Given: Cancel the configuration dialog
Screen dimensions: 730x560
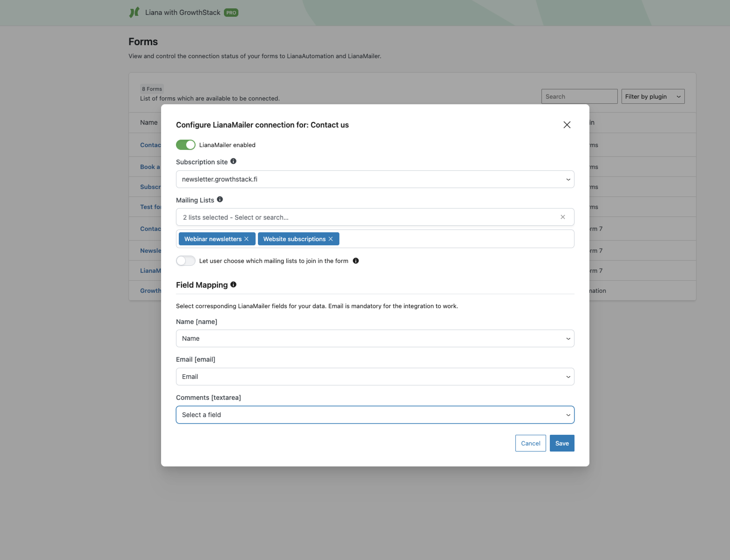Looking at the screenshot, I should 530,443.
